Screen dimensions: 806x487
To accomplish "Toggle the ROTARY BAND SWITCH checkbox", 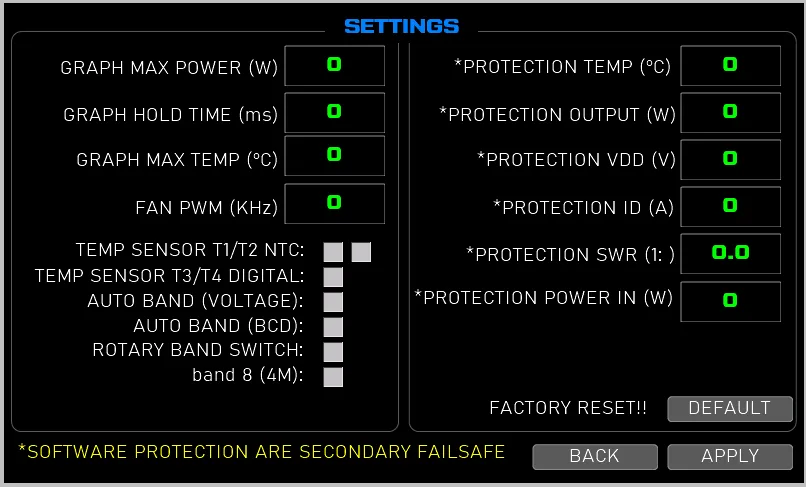I will [333, 352].
